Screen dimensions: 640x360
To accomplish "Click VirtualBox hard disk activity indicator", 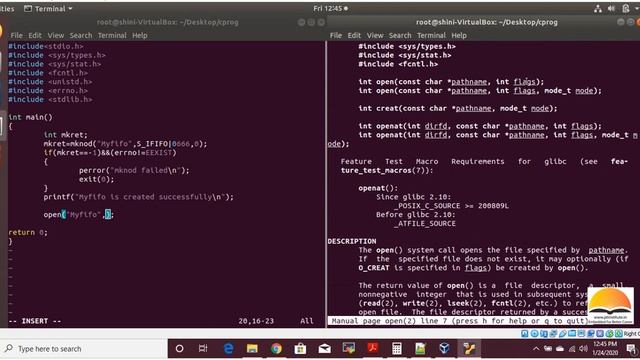I will point(524,333).
